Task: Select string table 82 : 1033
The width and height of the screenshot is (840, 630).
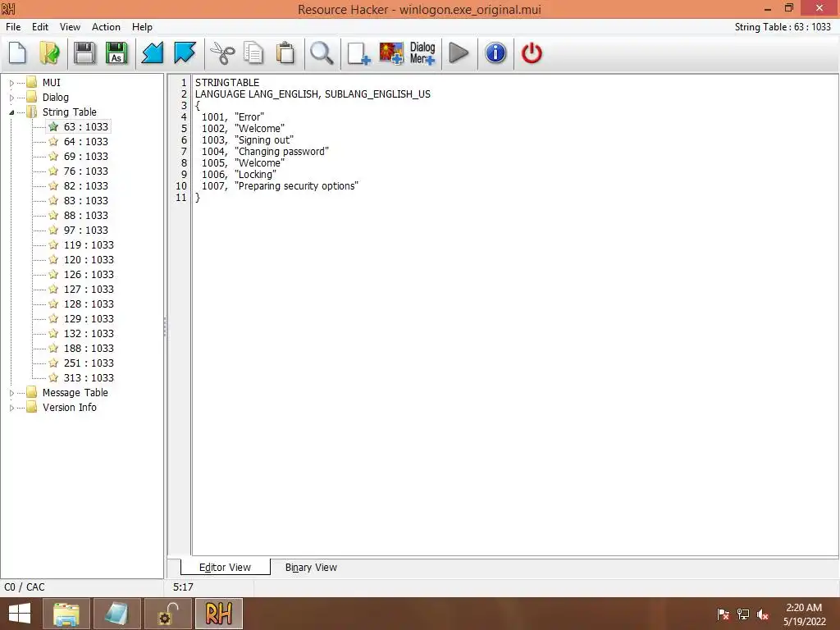Action: click(x=85, y=186)
